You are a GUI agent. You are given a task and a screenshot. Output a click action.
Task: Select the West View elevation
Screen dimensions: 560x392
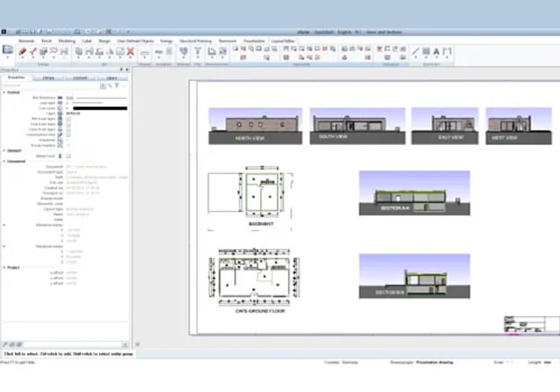click(x=519, y=126)
